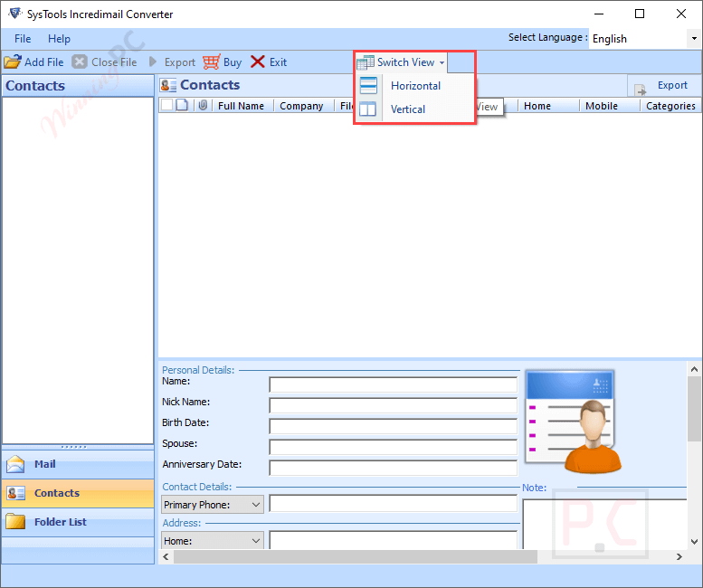
Task: Click the vertical scrollbar up arrow
Action: click(694, 369)
